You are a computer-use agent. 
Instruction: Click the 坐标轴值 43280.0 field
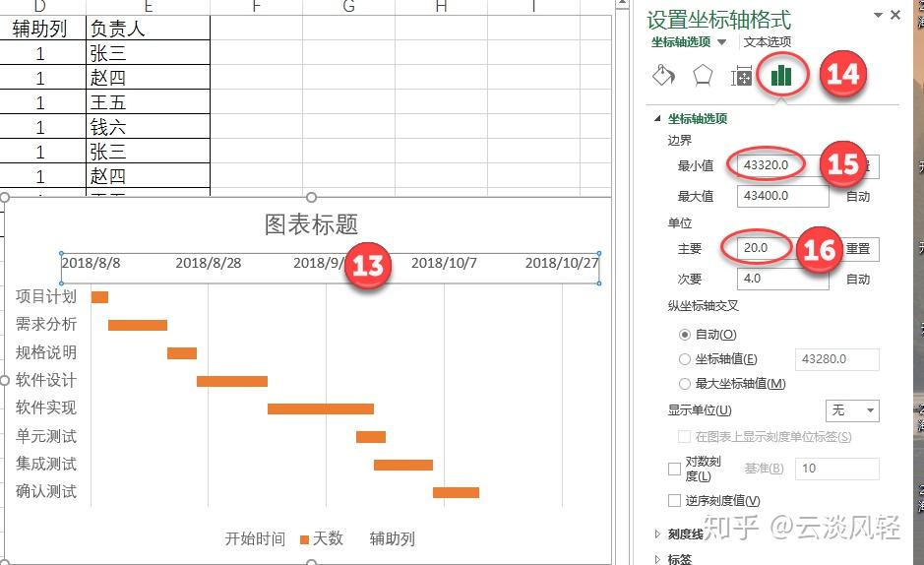(836, 359)
